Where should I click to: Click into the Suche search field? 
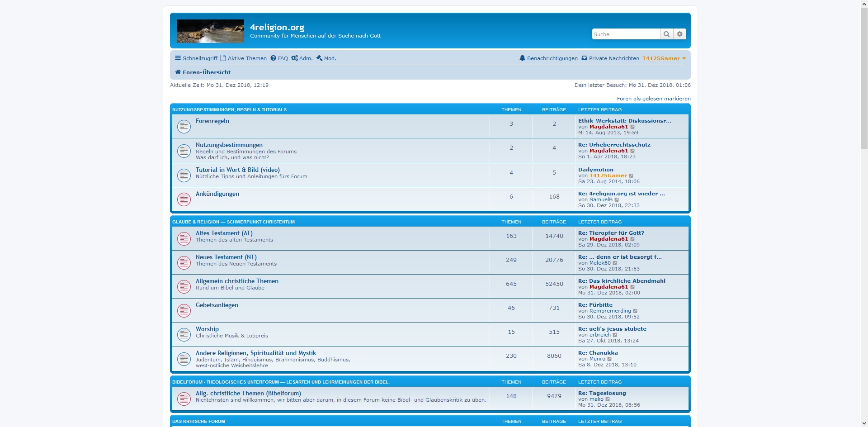(x=626, y=34)
